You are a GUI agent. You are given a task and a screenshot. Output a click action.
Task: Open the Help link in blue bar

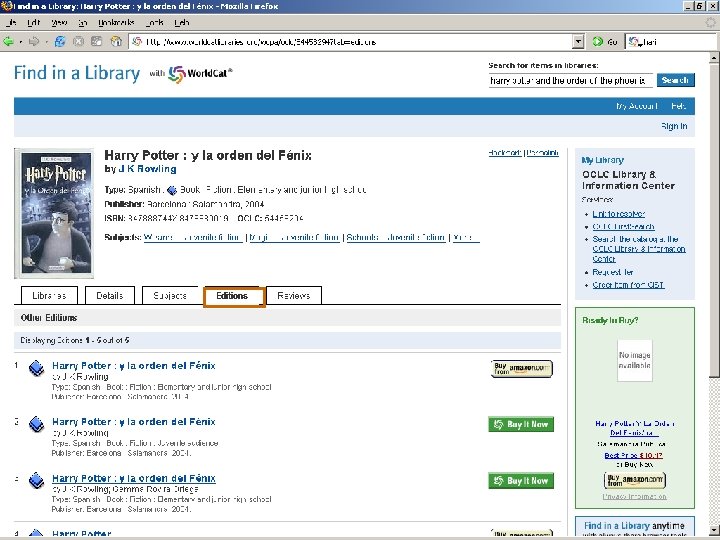coord(678,106)
